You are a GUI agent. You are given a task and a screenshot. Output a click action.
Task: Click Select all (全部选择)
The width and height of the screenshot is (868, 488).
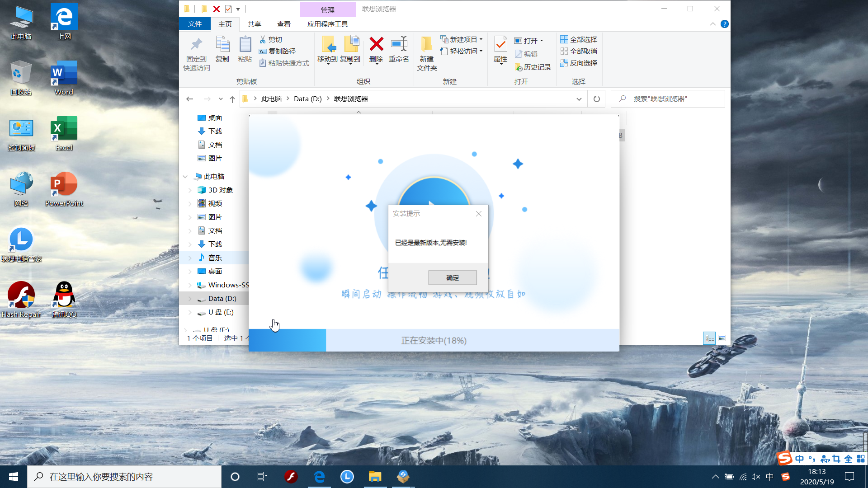pos(579,40)
